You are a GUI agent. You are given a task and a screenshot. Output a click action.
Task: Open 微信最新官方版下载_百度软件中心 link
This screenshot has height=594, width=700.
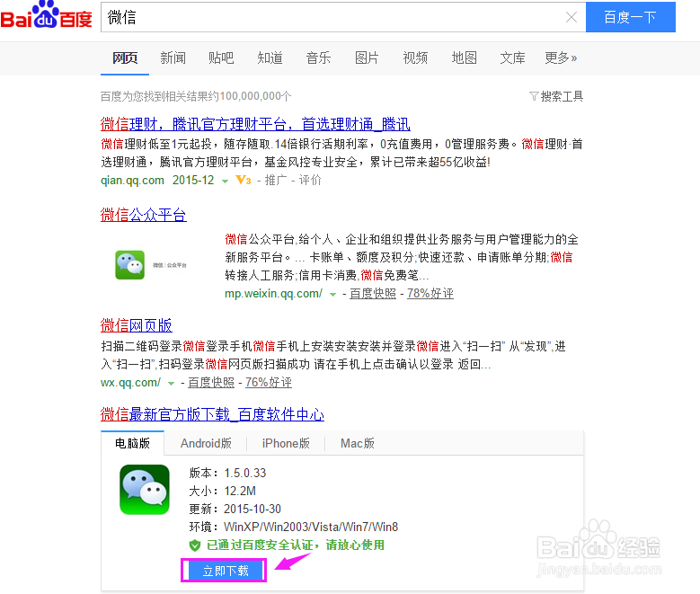coord(212,414)
